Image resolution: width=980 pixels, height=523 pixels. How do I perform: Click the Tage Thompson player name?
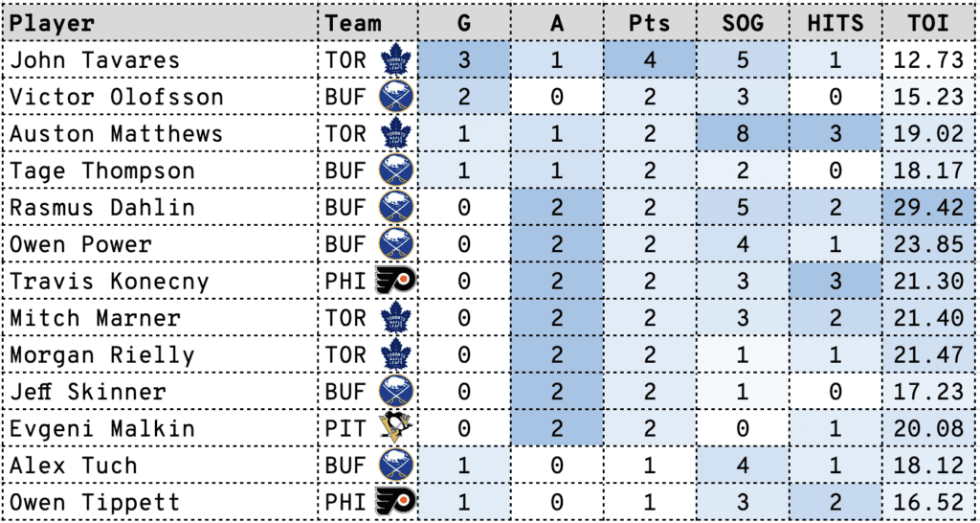pos(102,171)
